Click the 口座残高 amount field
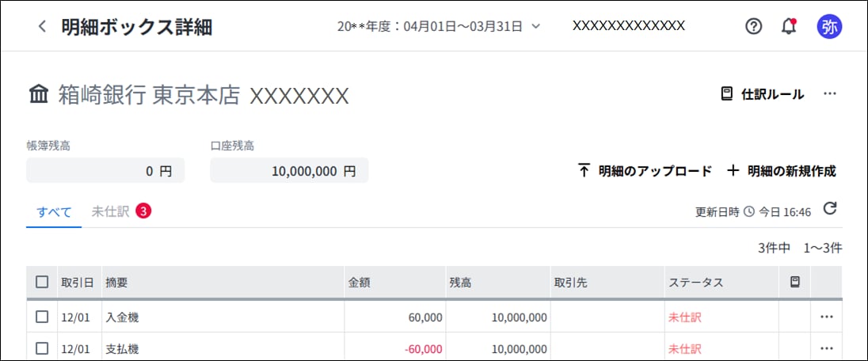The height and width of the screenshot is (361, 868). point(289,170)
